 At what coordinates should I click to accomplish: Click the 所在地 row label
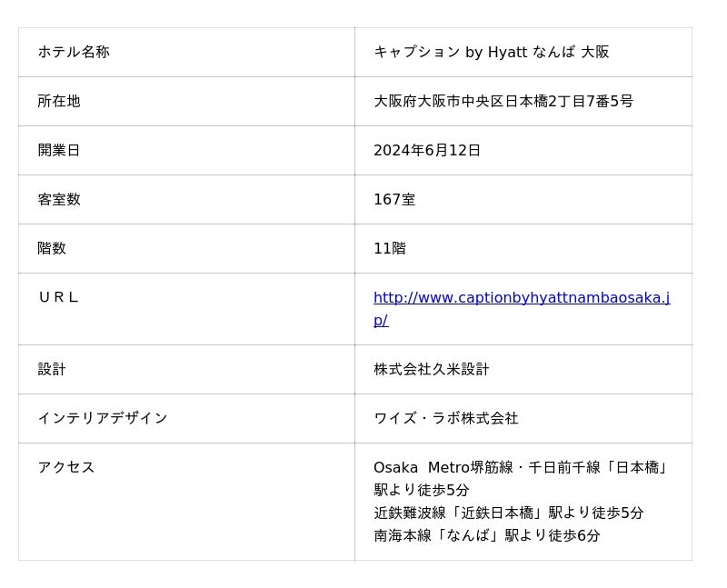coord(59,101)
